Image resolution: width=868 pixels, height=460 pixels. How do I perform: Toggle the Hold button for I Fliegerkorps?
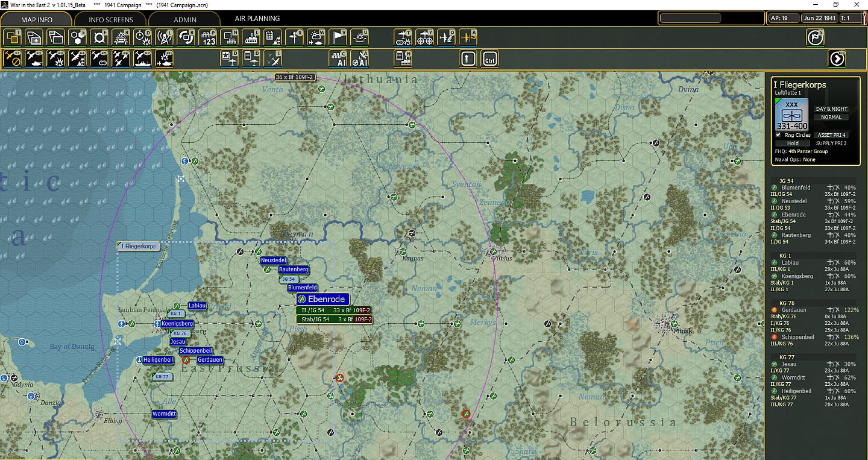[792, 143]
